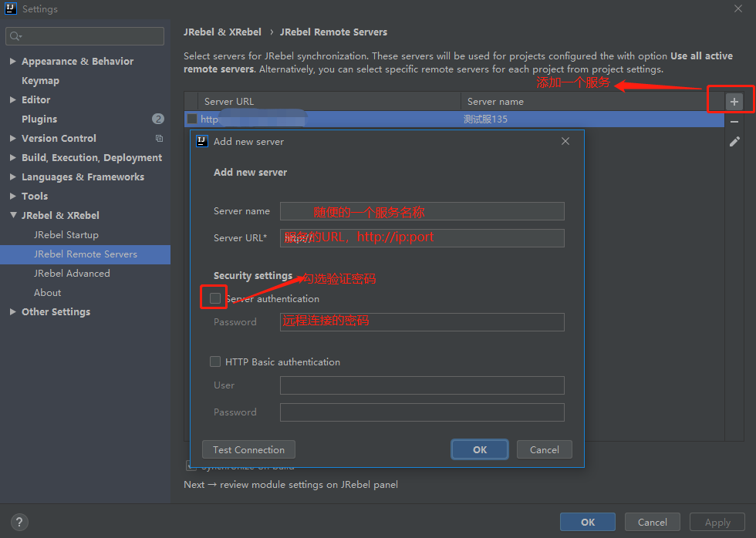The width and height of the screenshot is (756, 538).
Task: Expand Build, Execution, Deployment group
Action: pos(13,157)
